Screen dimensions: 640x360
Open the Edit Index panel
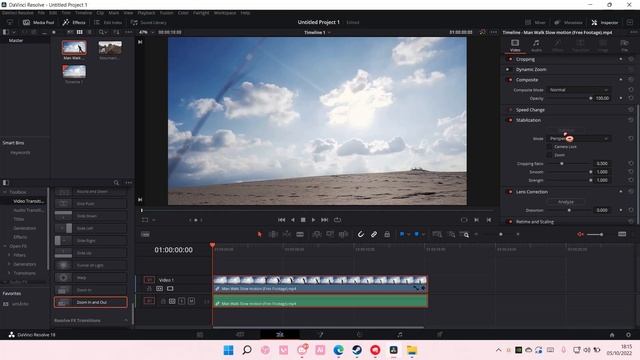coord(108,22)
